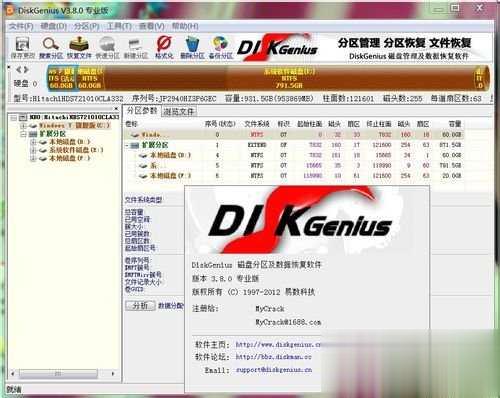This screenshot has width=500, height=398.
Task: Click the drive icon beside 本地磁盘(F:) in table
Action: click(143, 176)
